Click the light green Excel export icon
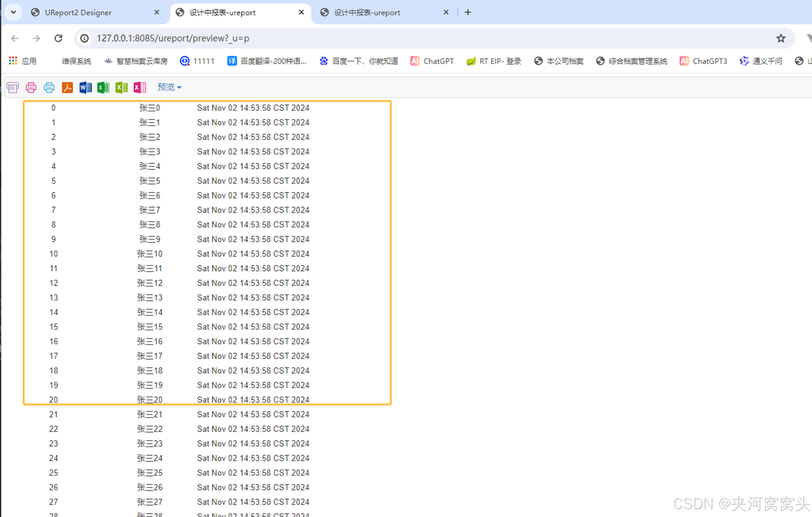This screenshot has width=812, height=517. pos(121,88)
